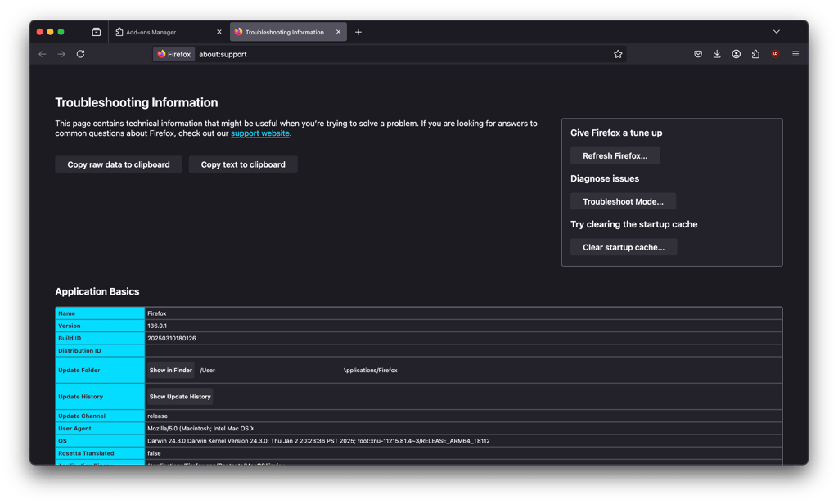Screen dimensions: 838x504
Task: Click the Rosetta Translated false value
Action: pos(154,453)
